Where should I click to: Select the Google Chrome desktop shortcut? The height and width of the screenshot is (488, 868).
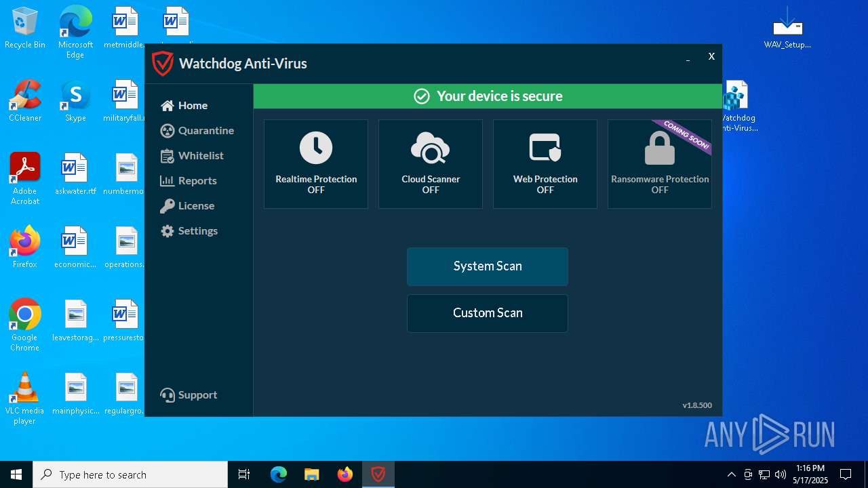pos(25,325)
